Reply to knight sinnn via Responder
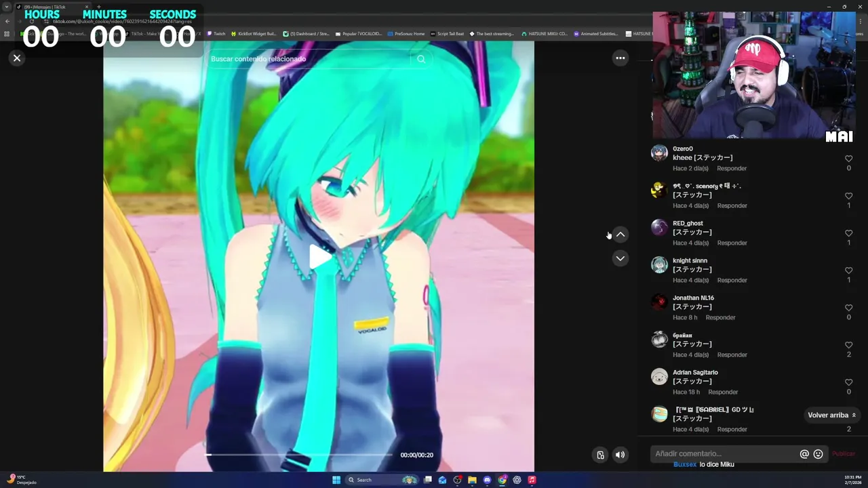 click(x=732, y=280)
